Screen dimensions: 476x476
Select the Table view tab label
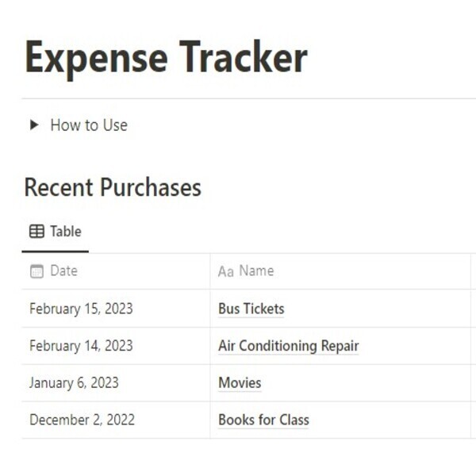point(65,232)
